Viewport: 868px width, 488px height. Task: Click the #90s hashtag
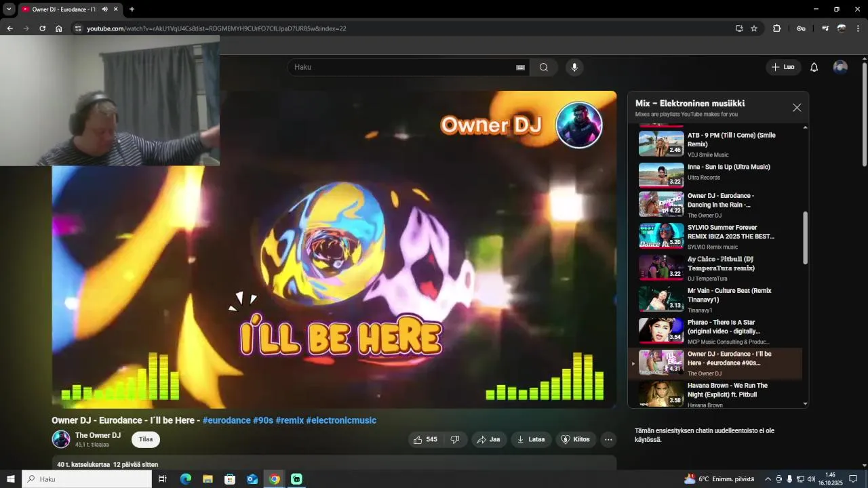[263, 420]
